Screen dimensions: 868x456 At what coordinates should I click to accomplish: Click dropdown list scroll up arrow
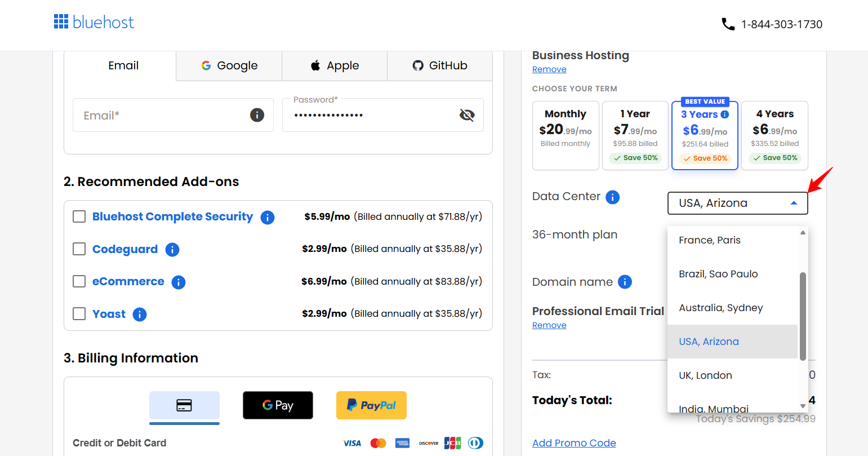pyautogui.click(x=803, y=232)
